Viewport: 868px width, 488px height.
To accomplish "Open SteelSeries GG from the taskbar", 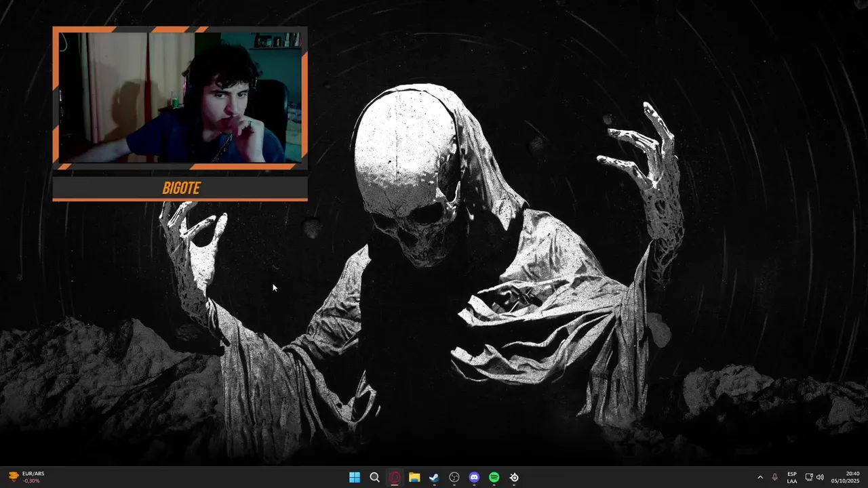I will point(514,477).
